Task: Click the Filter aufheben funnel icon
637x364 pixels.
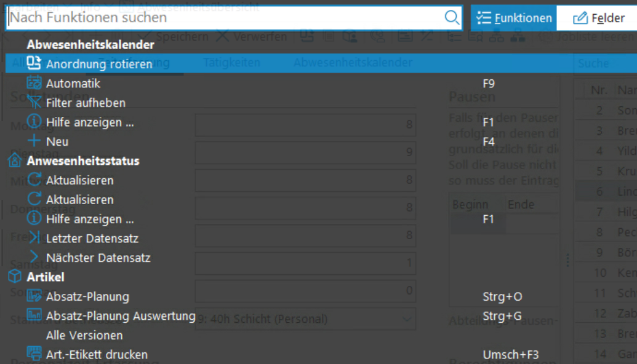Action: pyautogui.click(x=34, y=103)
